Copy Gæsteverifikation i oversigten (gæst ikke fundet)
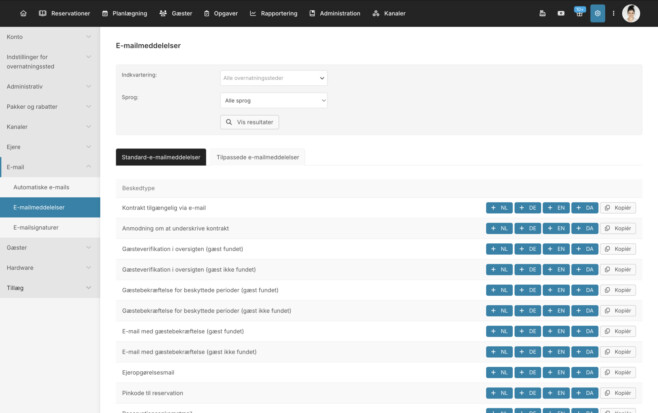The image size is (658, 413). pos(618,269)
